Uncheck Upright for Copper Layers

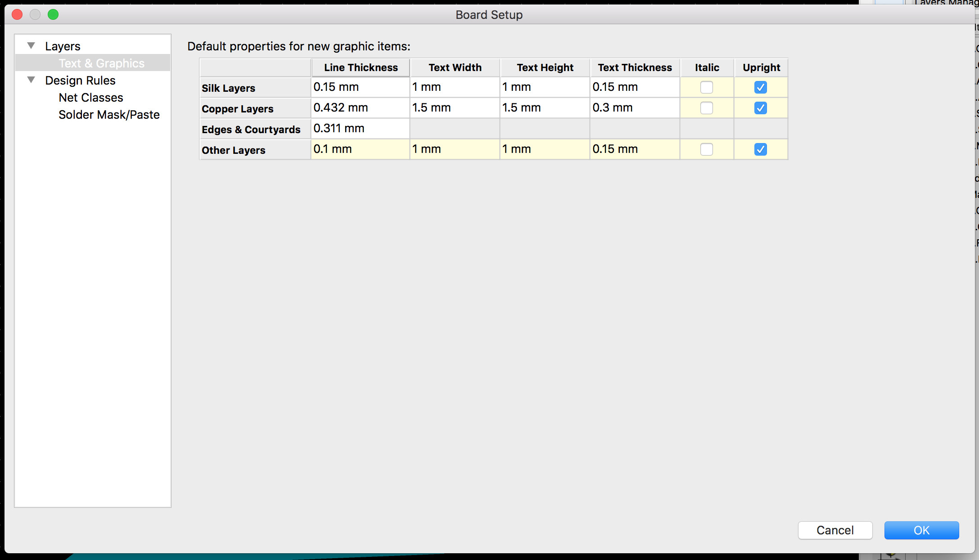click(x=760, y=108)
